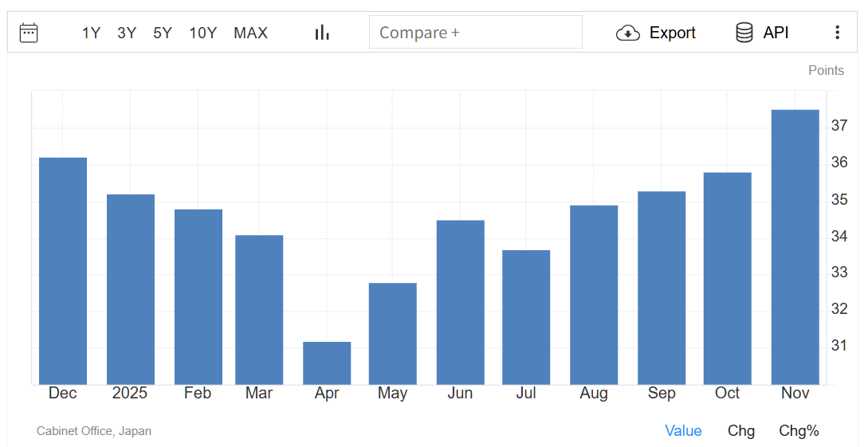Click the database API icon
The height and width of the screenshot is (447, 868).
[744, 33]
